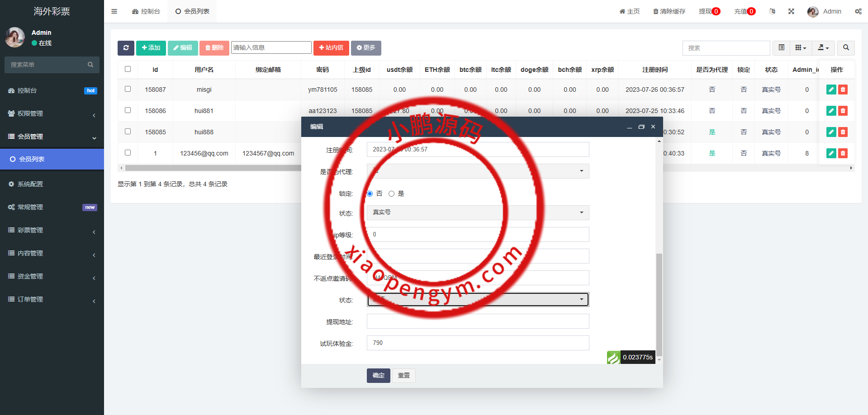
Task: Tick the select-all checkbox in table header
Action: tap(128, 69)
